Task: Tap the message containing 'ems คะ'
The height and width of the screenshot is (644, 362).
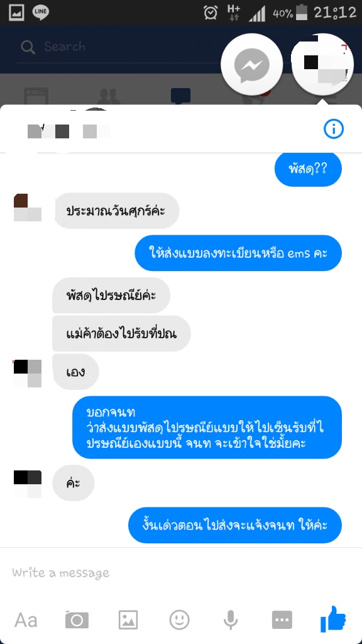Action: tap(238, 253)
